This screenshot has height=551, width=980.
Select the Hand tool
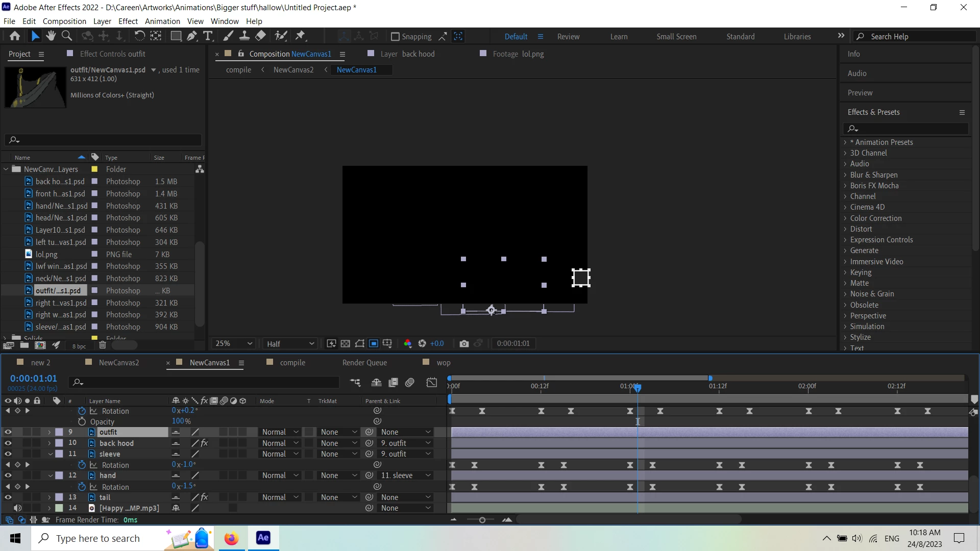tap(51, 36)
